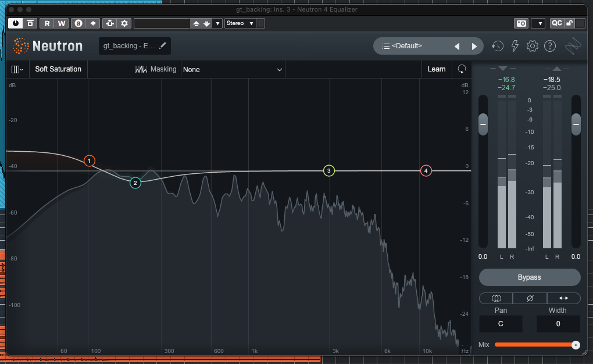Open the undo history clock icon

tap(497, 46)
